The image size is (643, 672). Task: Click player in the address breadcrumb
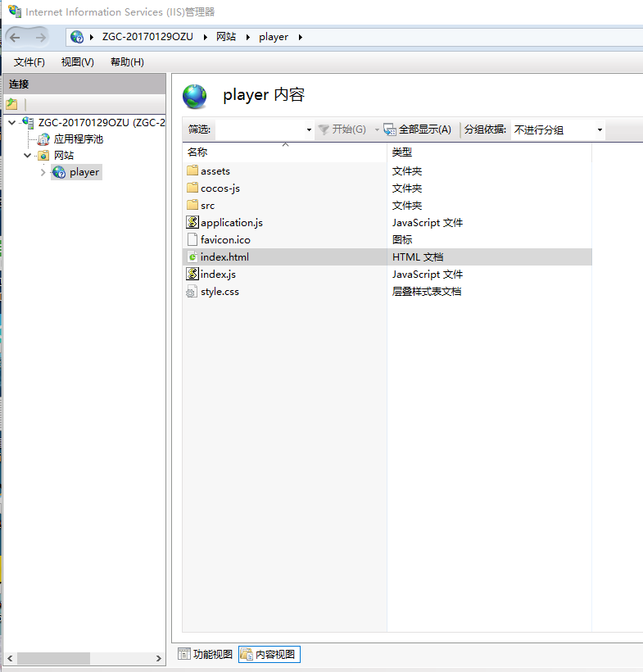(x=274, y=37)
